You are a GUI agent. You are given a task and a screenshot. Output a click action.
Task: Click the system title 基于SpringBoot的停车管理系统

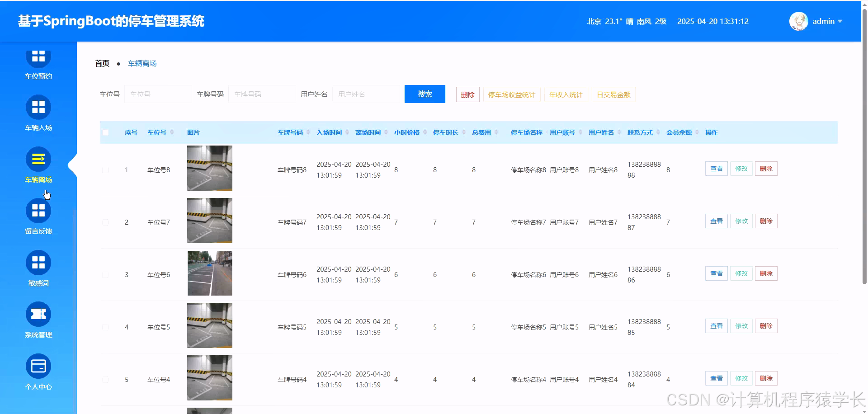tap(111, 21)
